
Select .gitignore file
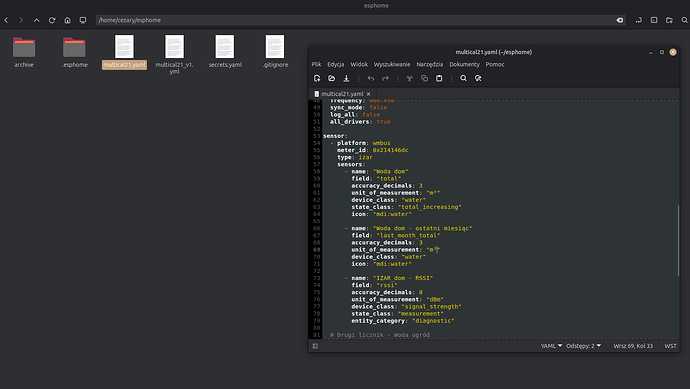pyautogui.click(x=275, y=52)
